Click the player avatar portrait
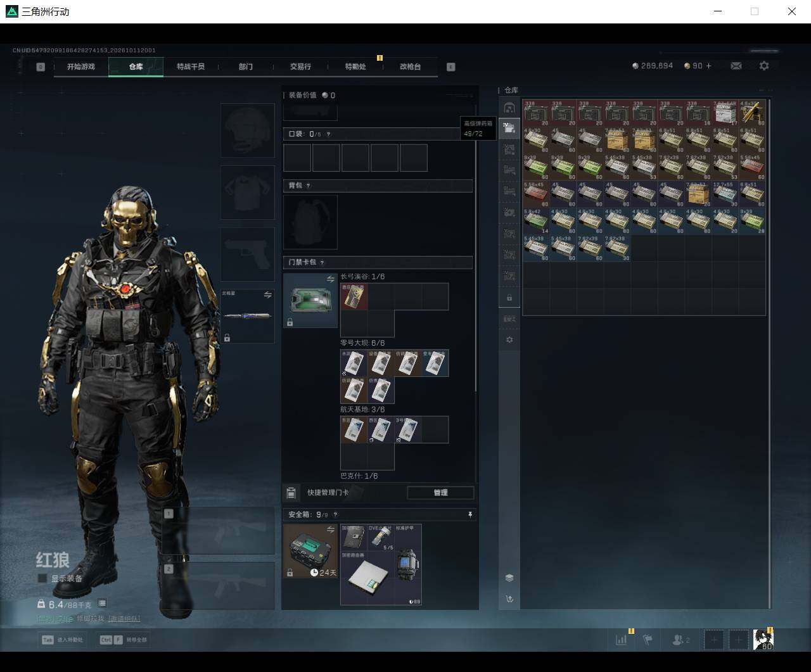The height and width of the screenshot is (672, 811). [x=763, y=640]
